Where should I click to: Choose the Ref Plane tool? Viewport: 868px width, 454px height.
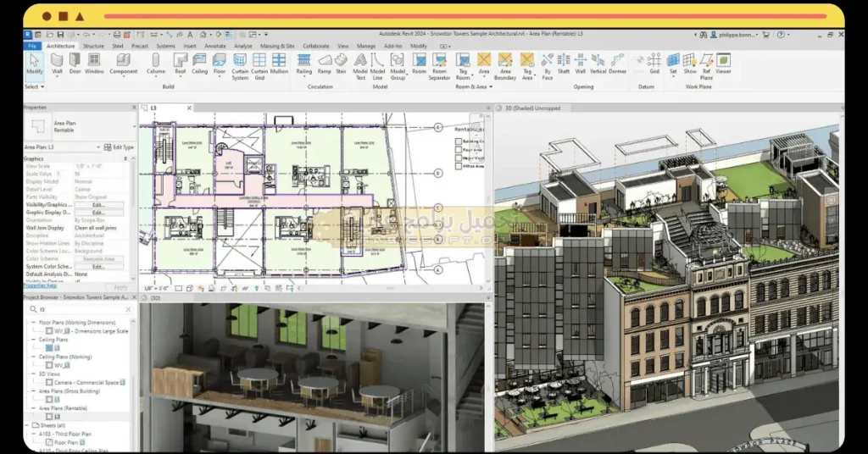[706, 67]
